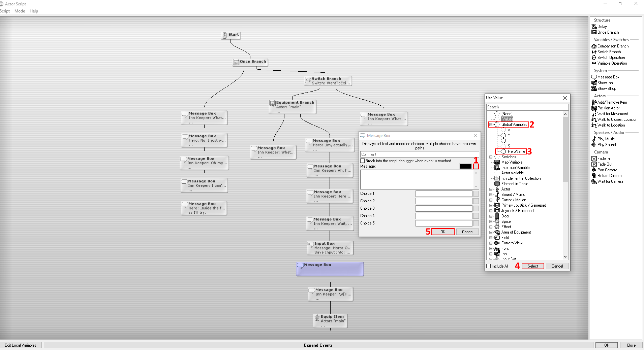Select the Add/Remove Item icon
The width and height of the screenshot is (644, 350).
594,102
